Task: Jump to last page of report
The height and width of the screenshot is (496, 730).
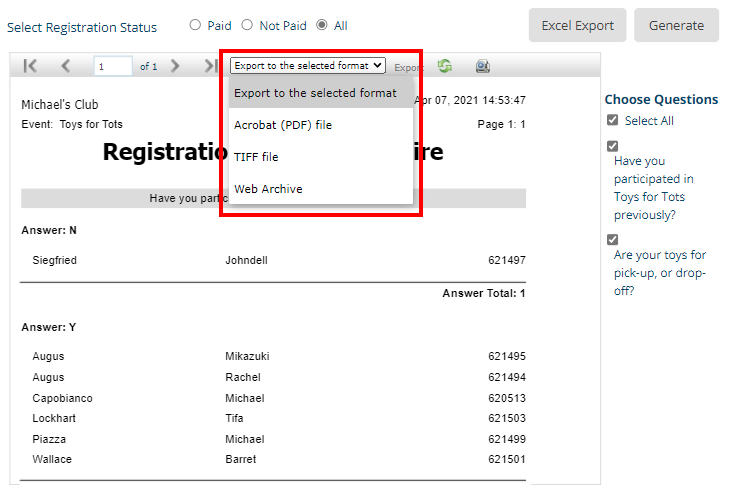Action: [210, 66]
